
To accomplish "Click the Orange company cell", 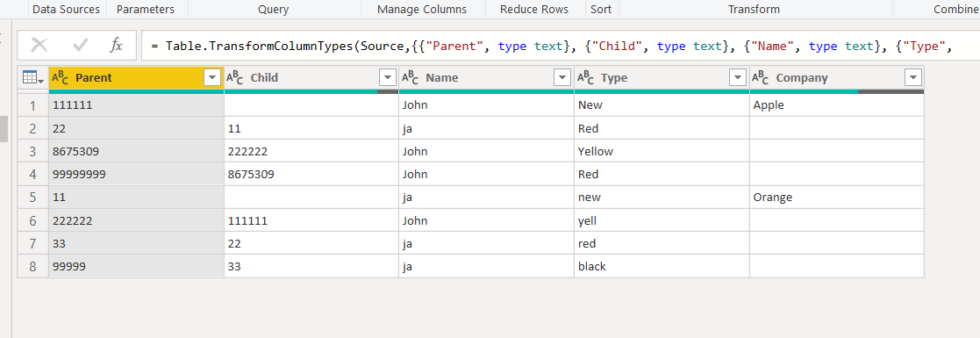I will point(836,198).
